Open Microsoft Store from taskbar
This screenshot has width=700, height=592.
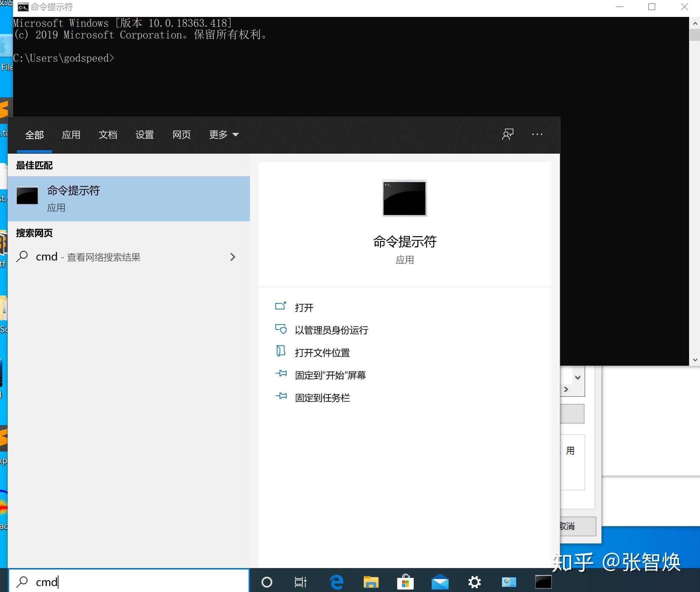405,582
